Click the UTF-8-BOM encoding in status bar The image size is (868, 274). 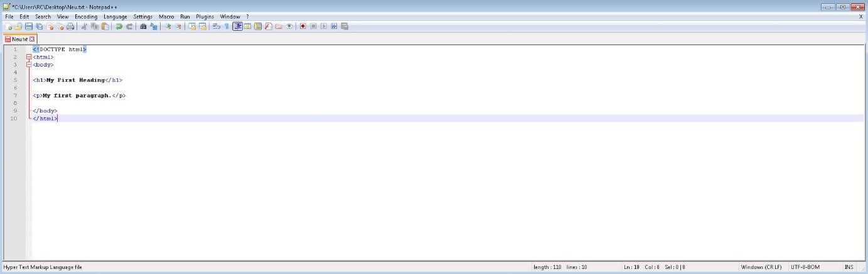(805, 267)
